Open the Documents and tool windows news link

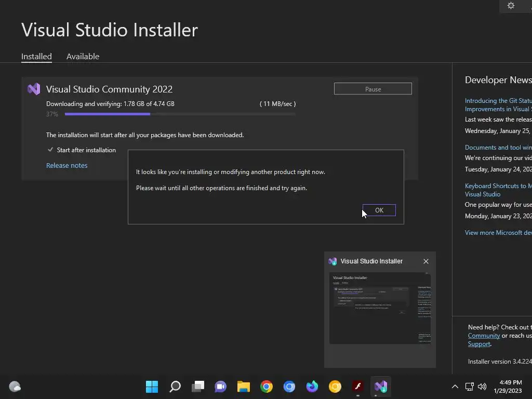(498, 147)
